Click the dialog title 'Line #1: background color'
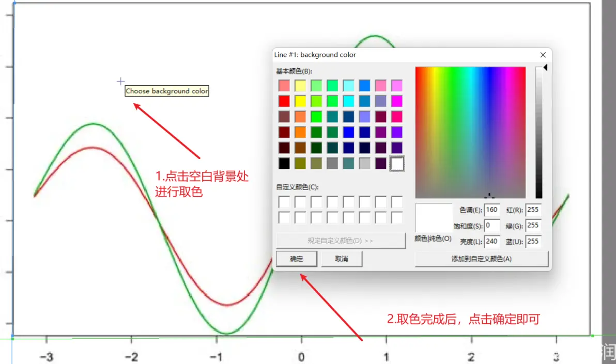This screenshot has height=364, width=616. (315, 55)
